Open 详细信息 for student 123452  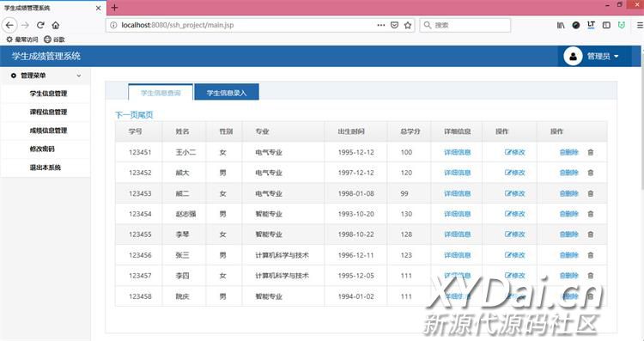(457, 173)
